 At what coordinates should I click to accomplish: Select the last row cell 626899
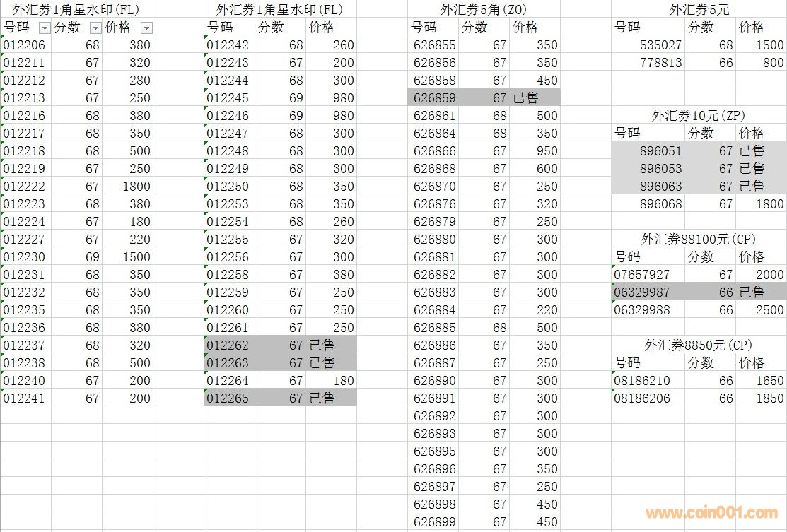pos(435,522)
